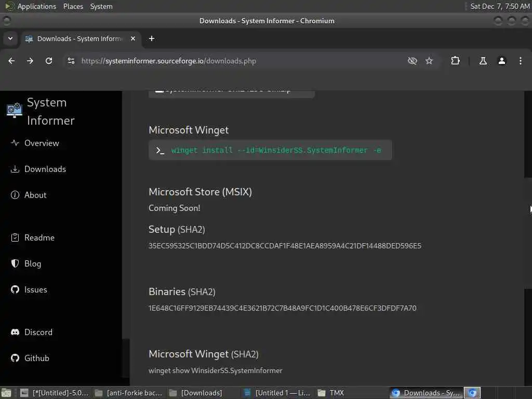532x399 pixels.
Task: Bookmark this page with star icon
Action: tap(429, 61)
